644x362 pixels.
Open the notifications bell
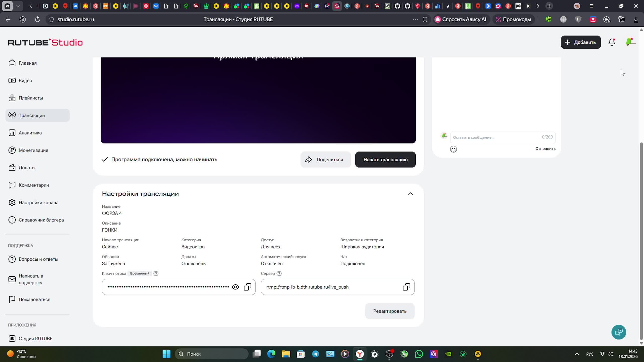(612, 42)
